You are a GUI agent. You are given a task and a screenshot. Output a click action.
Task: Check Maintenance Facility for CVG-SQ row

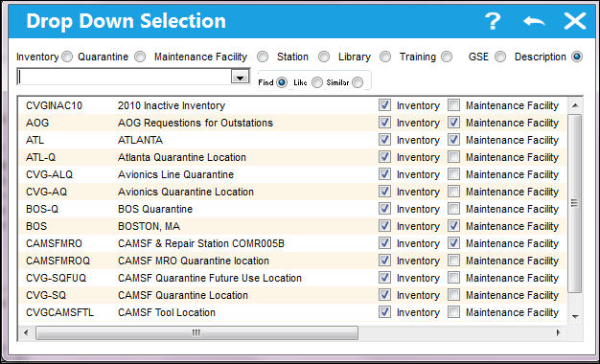(x=453, y=295)
